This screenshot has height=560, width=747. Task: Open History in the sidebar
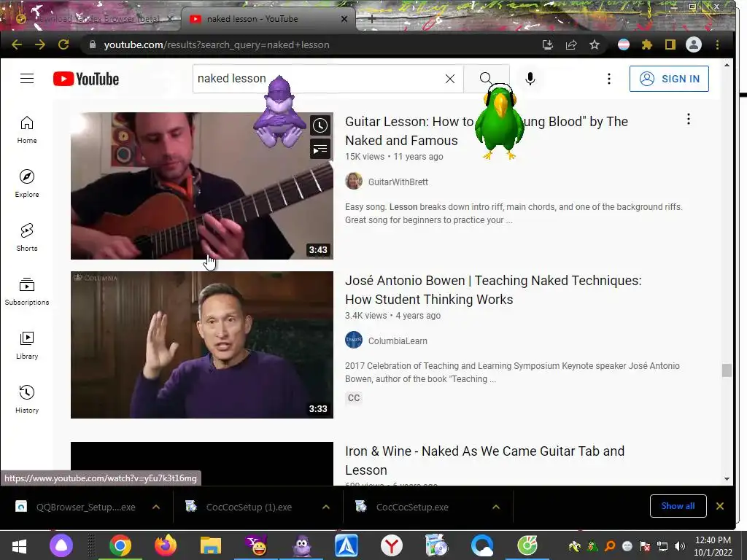27,399
